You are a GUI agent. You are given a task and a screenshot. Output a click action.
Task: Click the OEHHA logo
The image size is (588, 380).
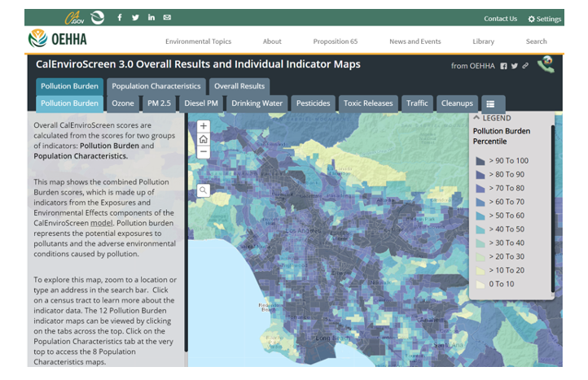pyautogui.click(x=58, y=39)
